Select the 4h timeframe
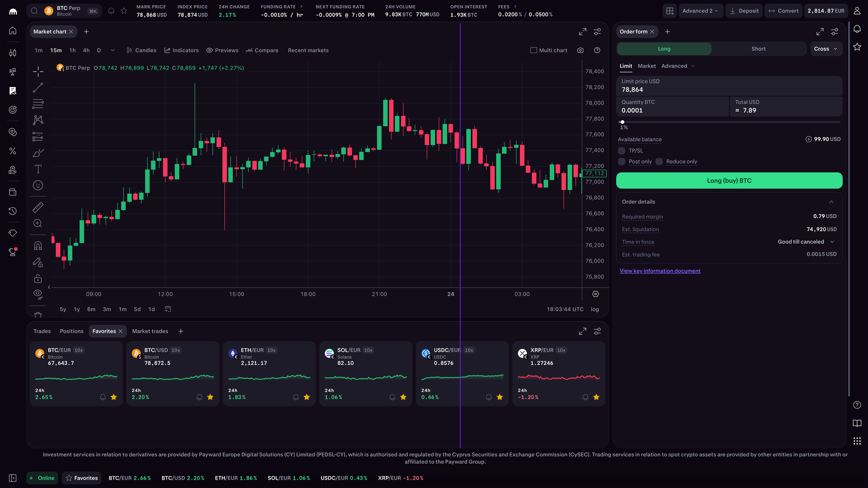The image size is (868, 488). coord(86,50)
